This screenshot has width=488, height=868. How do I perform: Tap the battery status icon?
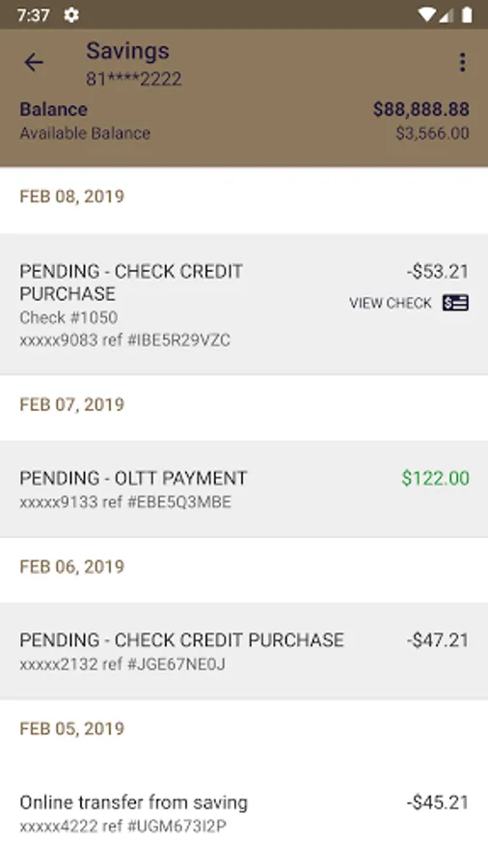(467, 14)
